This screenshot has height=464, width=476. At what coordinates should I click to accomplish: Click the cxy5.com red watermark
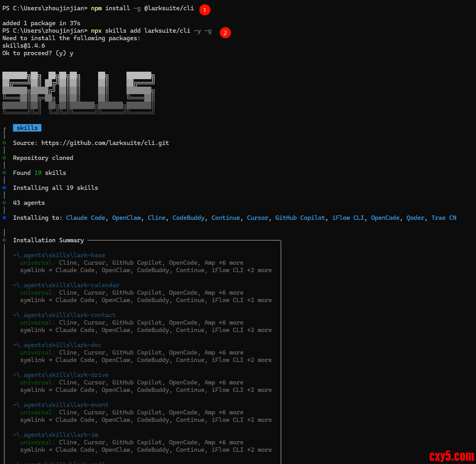click(452, 456)
